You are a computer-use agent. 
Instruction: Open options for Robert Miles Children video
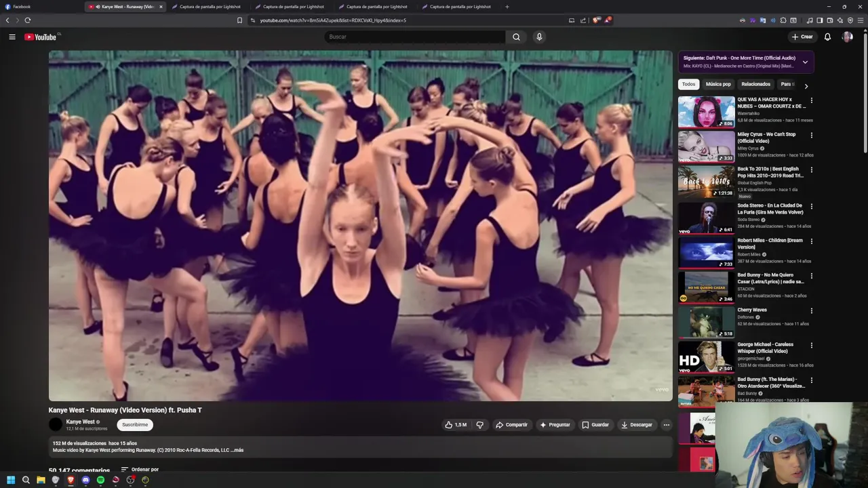[811, 241]
